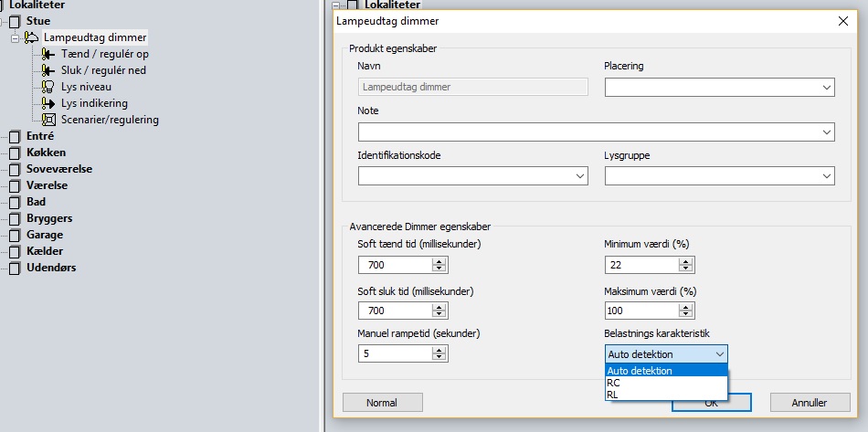Screen dimensions: 868x432
Task: Collapse the Lampeudtag dimmer tree node
Action: [x=15, y=38]
